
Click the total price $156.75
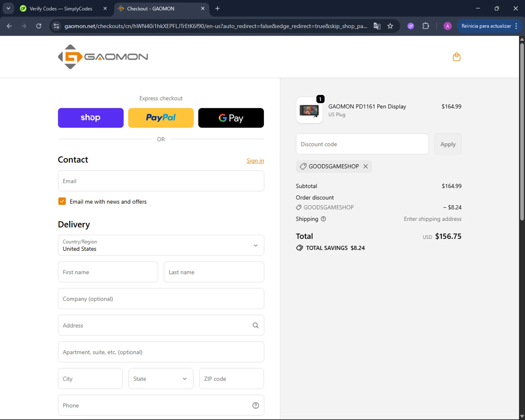[448, 236]
